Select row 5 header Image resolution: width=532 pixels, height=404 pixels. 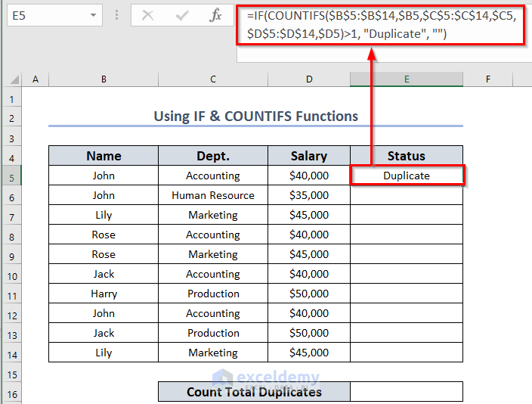point(11,176)
